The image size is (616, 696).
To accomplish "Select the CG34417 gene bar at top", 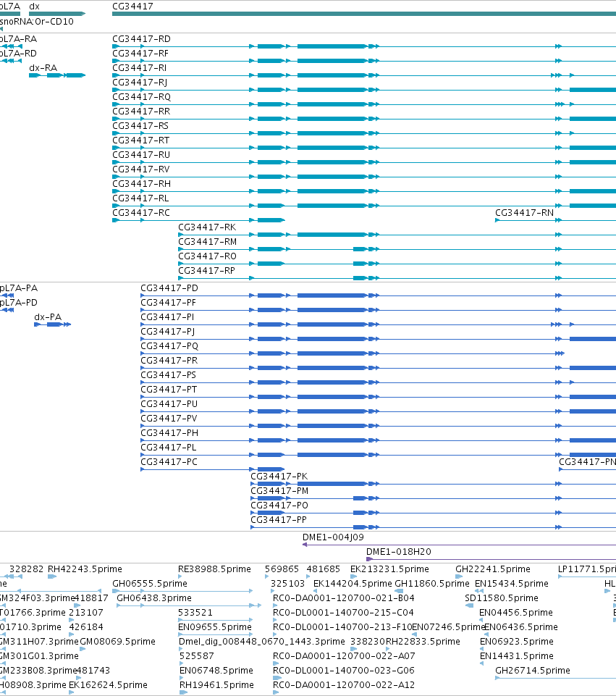I will 364,14.
